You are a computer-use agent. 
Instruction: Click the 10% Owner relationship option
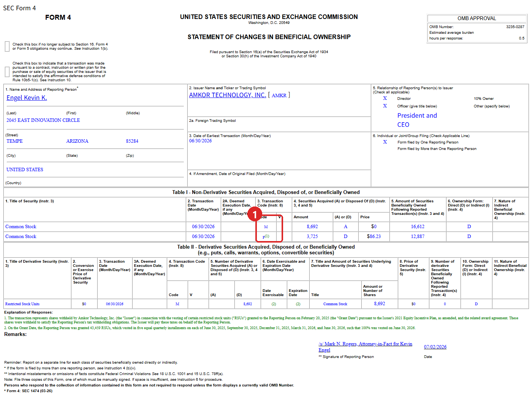(484, 99)
